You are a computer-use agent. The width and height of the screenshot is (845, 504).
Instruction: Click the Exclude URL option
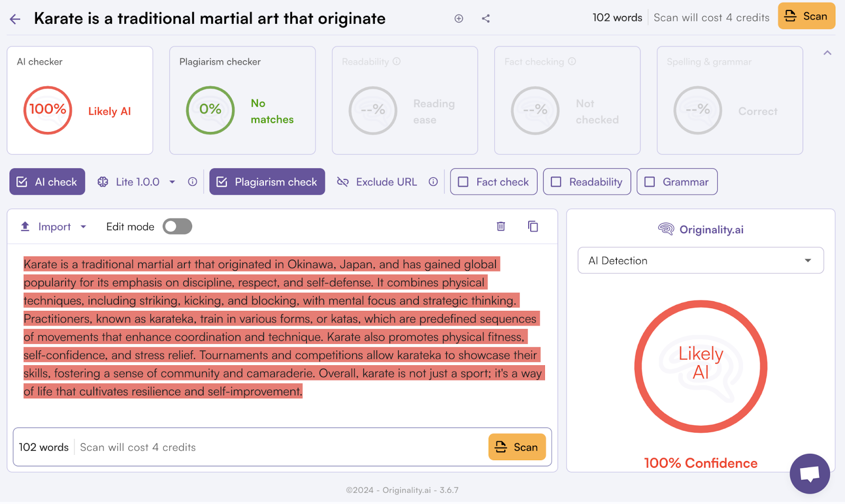(x=377, y=182)
